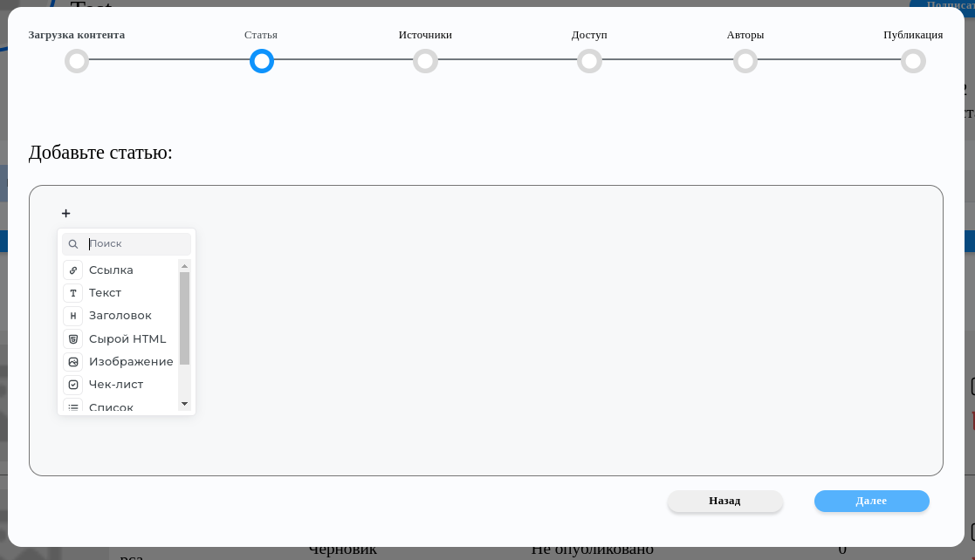Click the Черновик status in the background page
This screenshot has width=975, height=560.
tap(343, 550)
